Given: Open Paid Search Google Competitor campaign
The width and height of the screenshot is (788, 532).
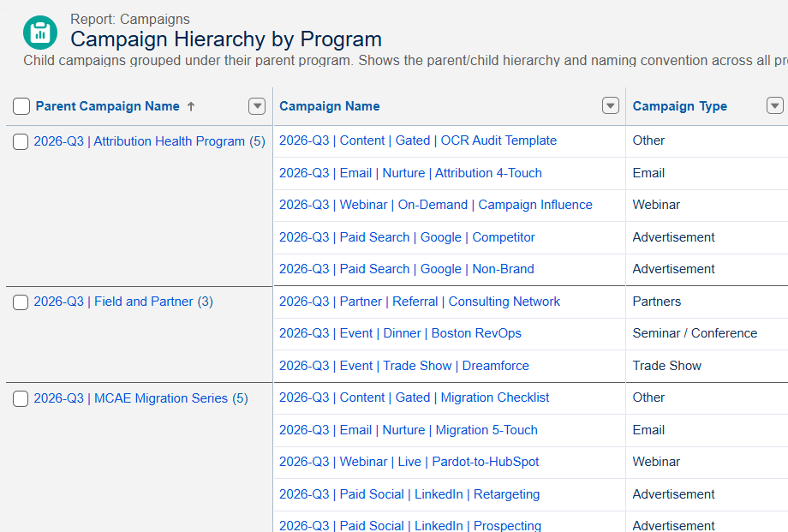Looking at the screenshot, I should pos(407,237).
